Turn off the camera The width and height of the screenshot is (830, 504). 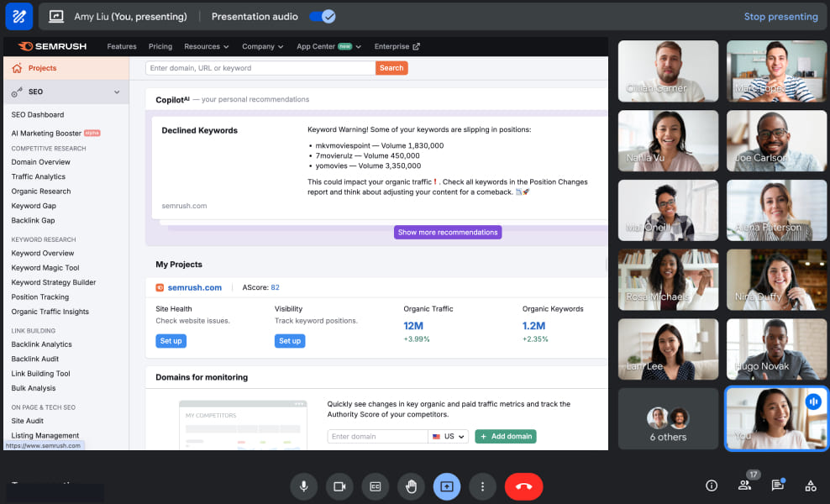pyautogui.click(x=339, y=486)
